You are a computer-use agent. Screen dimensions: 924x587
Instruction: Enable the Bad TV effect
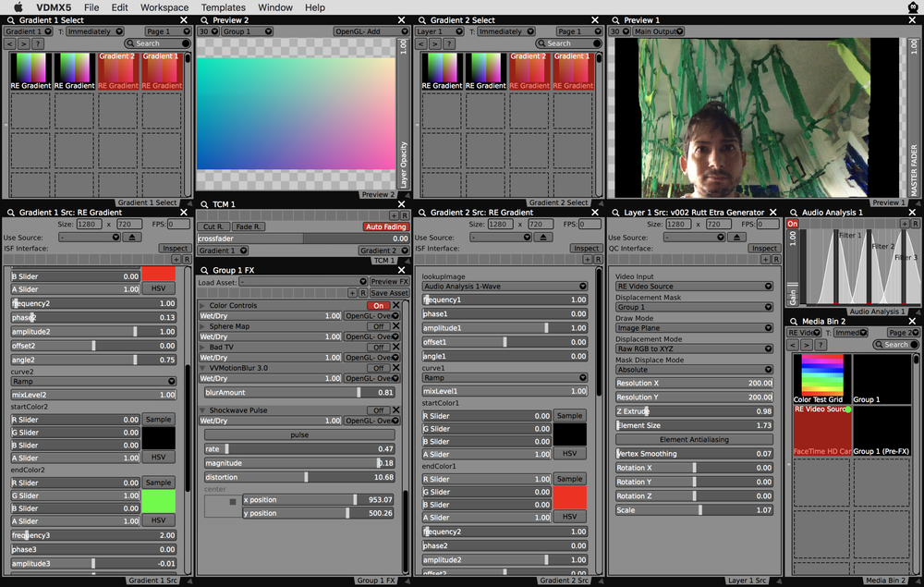click(378, 348)
